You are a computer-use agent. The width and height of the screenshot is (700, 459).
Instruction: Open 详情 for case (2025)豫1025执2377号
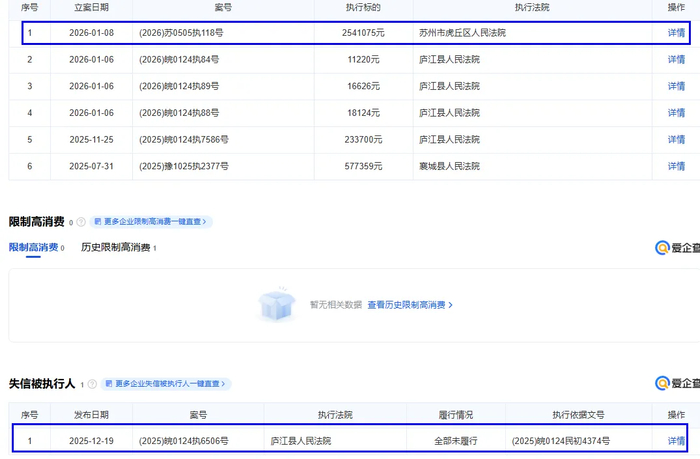pyautogui.click(x=676, y=166)
